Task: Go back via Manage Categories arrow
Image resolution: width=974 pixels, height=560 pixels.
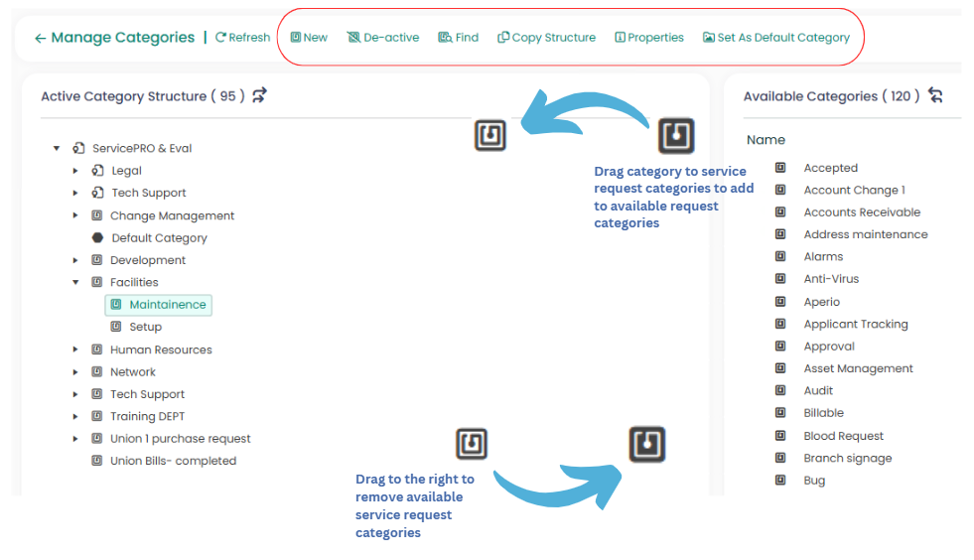Action: [x=40, y=38]
